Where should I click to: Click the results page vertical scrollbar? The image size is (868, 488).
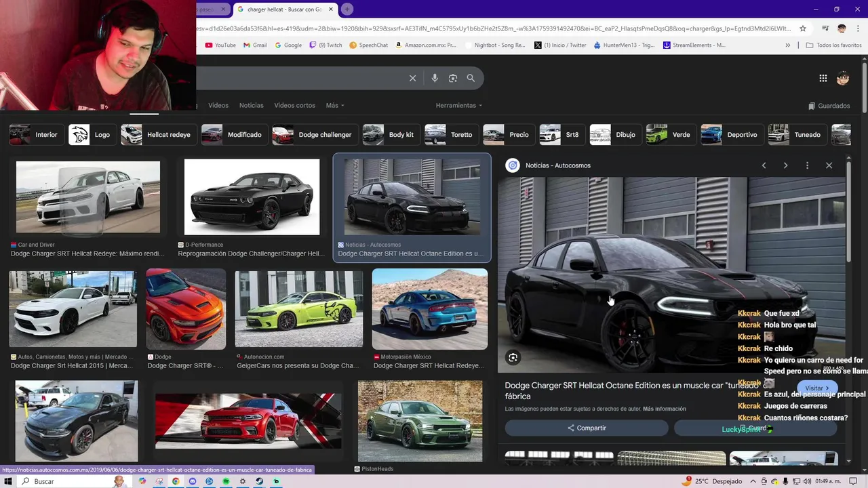(x=864, y=88)
